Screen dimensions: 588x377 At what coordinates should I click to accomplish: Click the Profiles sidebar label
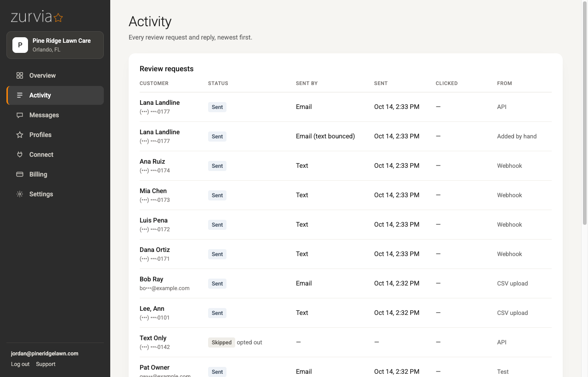40,135
